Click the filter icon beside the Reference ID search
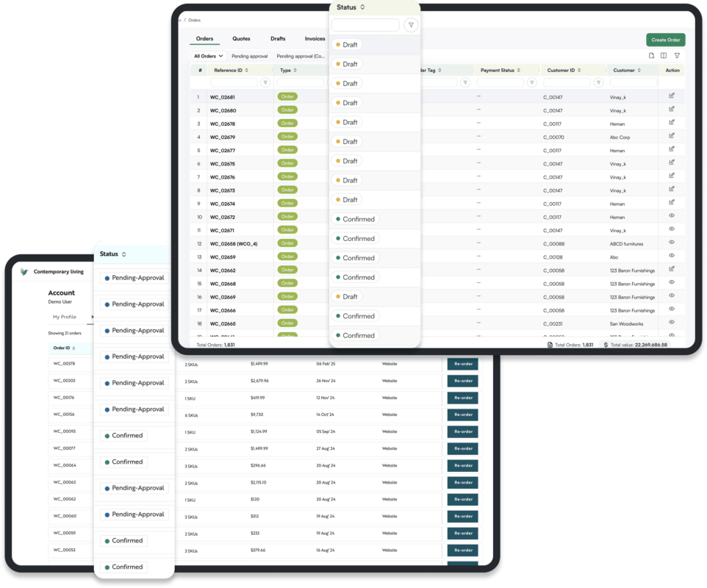Image resolution: width=707 pixels, height=588 pixels. point(265,83)
